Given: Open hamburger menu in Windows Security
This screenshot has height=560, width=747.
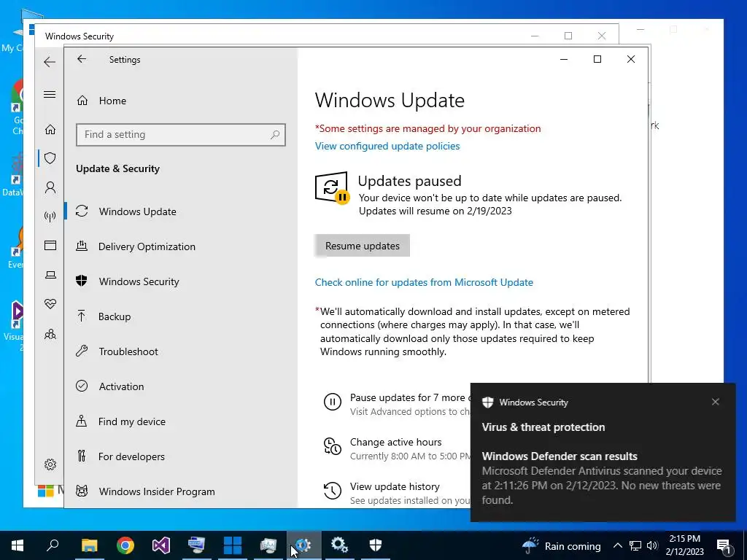Looking at the screenshot, I should click(50, 94).
